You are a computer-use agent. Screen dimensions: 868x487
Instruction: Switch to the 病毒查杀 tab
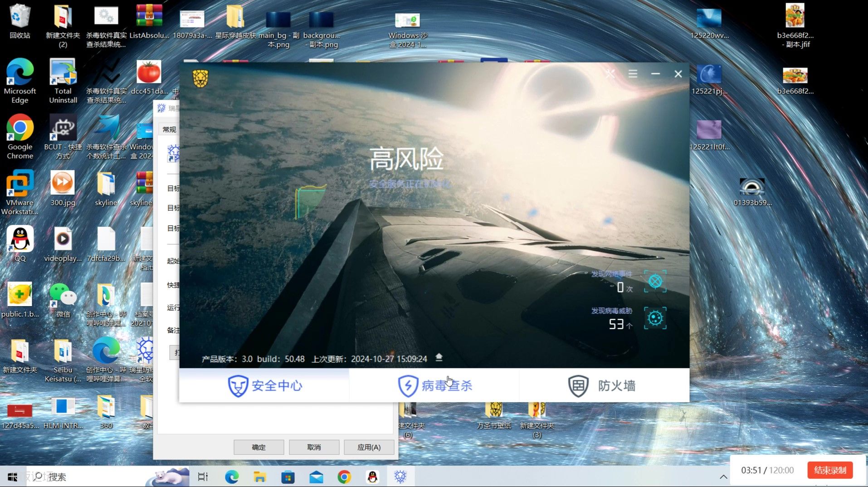click(434, 385)
